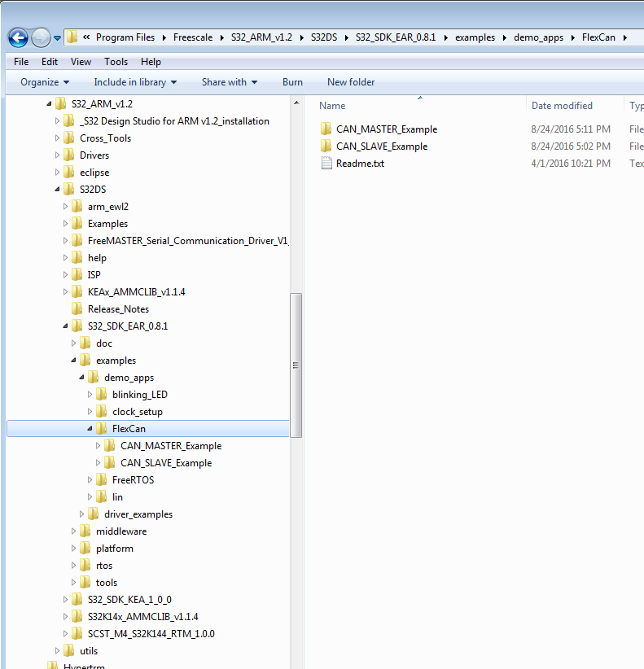Open the Share with dropdown
The image size is (644, 669).
tap(230, 82)
